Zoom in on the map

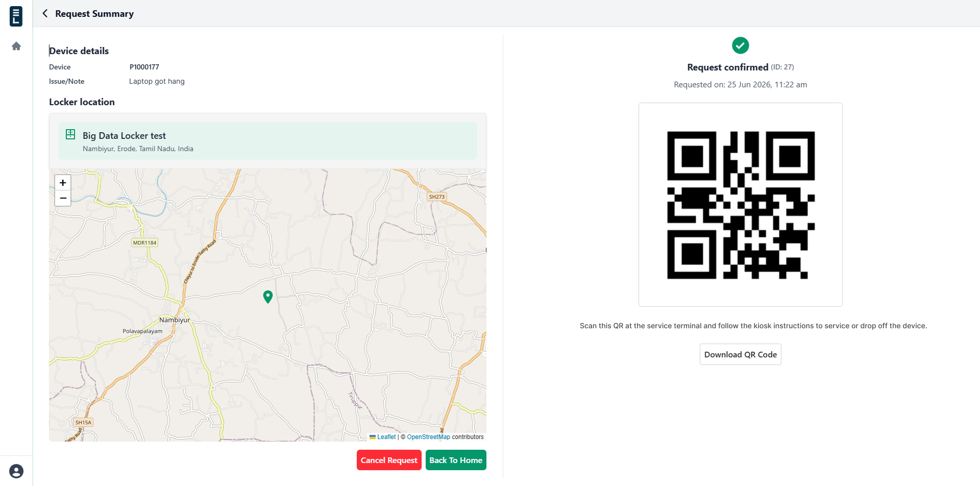click(x=63, y=183)
